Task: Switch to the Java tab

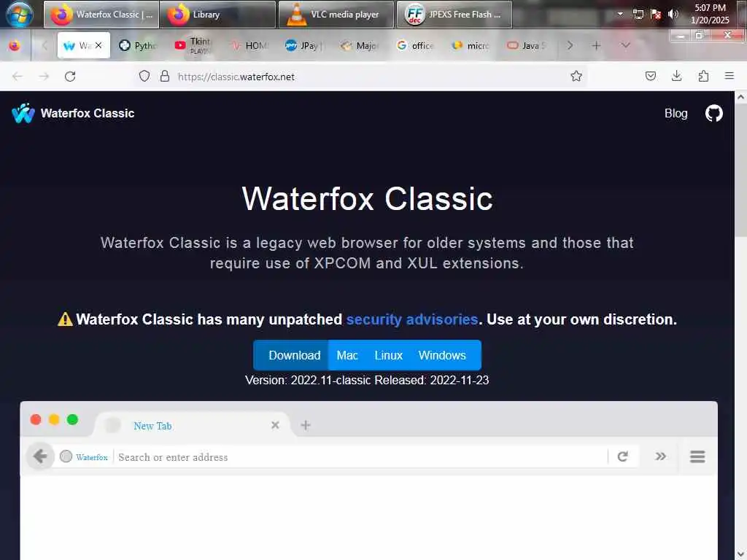Action: click(527, 45)
